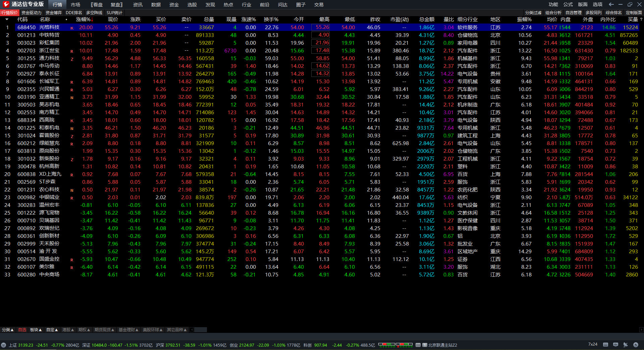Open the 多空阵线 tab

click(x=94, y=13)
